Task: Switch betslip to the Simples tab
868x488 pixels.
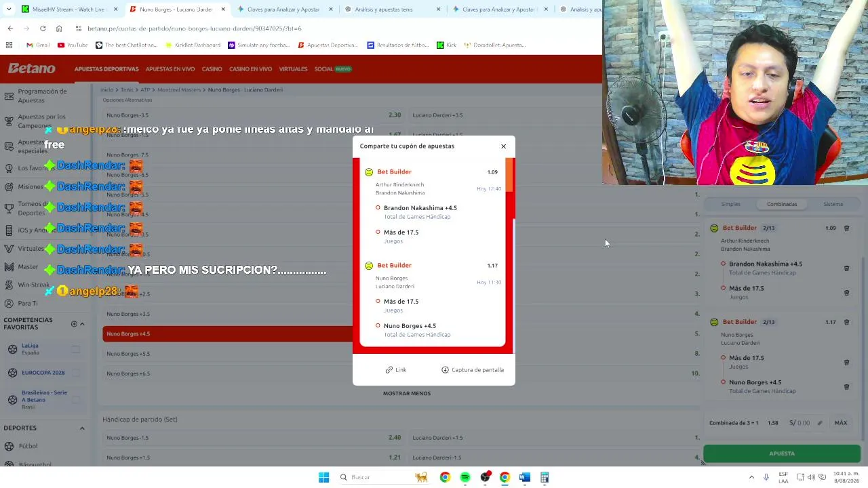Action: 730,204
